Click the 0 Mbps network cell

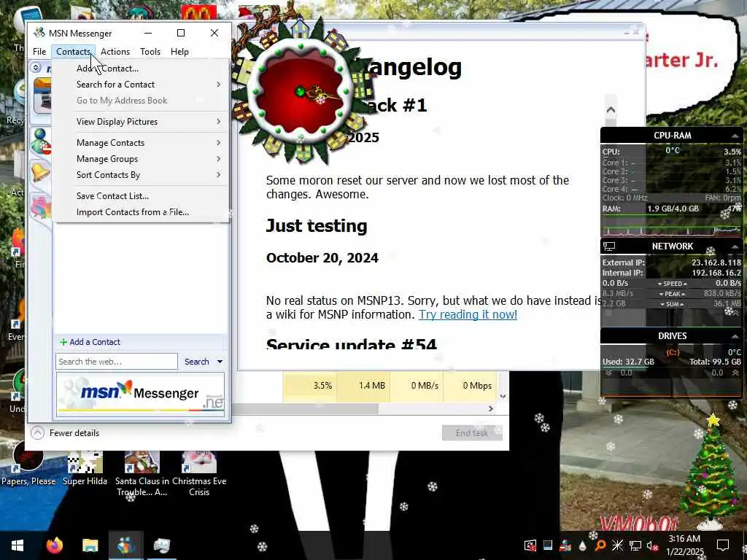(470, 386)
